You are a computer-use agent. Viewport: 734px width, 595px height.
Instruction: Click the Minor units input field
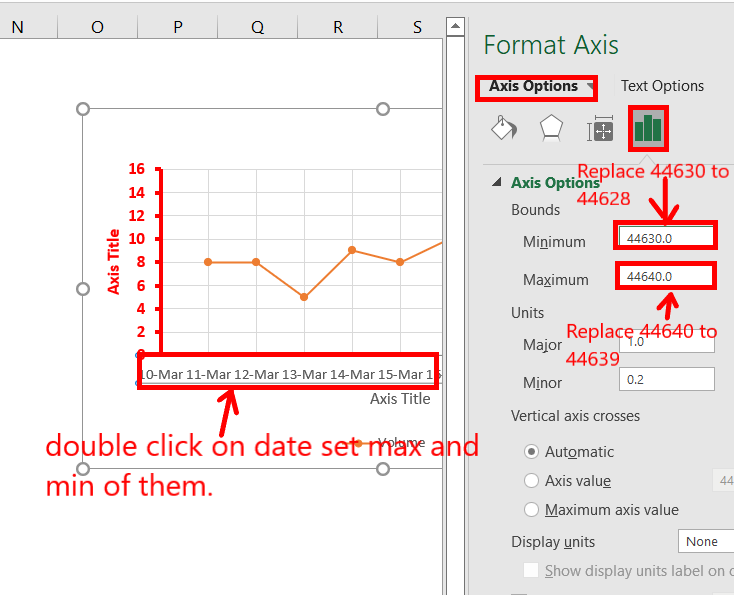point(667,379)
